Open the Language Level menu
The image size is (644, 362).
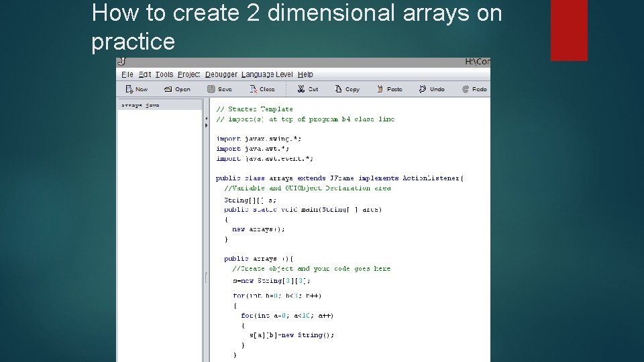coord(267,74)
